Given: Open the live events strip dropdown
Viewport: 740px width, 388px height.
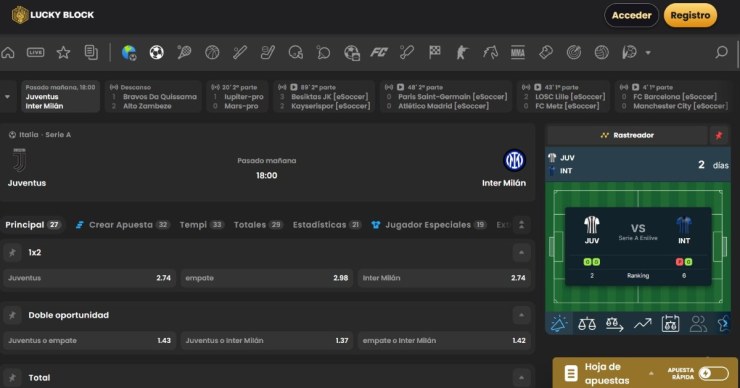Looking at the screenshot, I should click(7, 97).
